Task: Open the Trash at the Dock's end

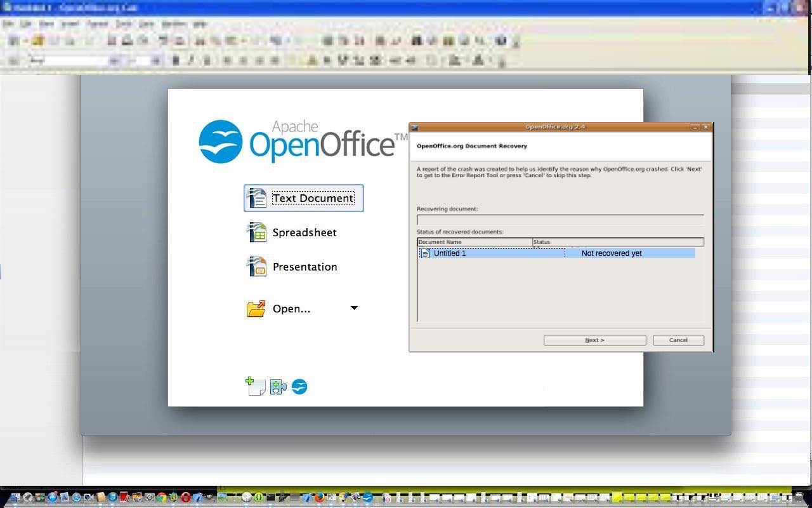Action: 798,496
